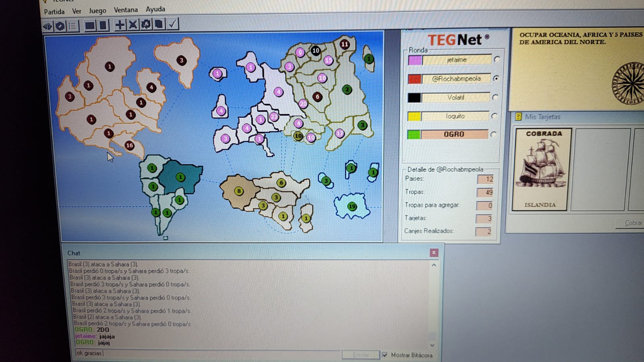Click the OGRO player name button

(x=454, y=134)
